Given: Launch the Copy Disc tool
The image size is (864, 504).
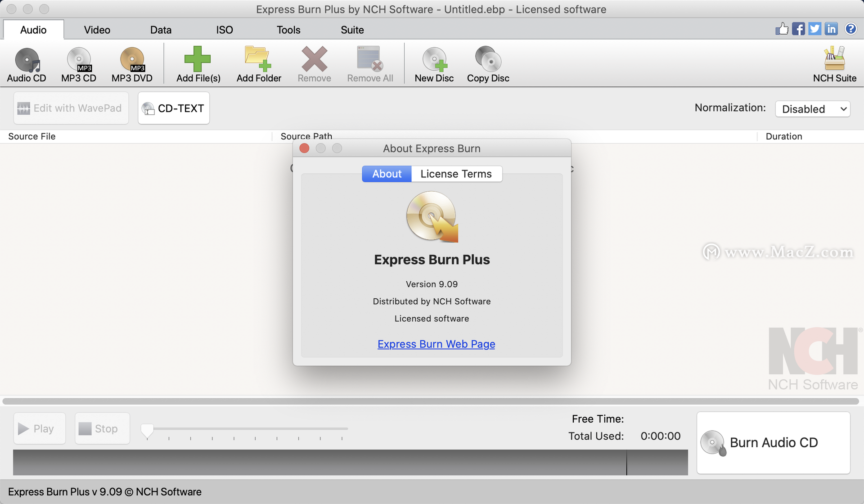Looking at the screenshot, I should (x=488, y=64).
